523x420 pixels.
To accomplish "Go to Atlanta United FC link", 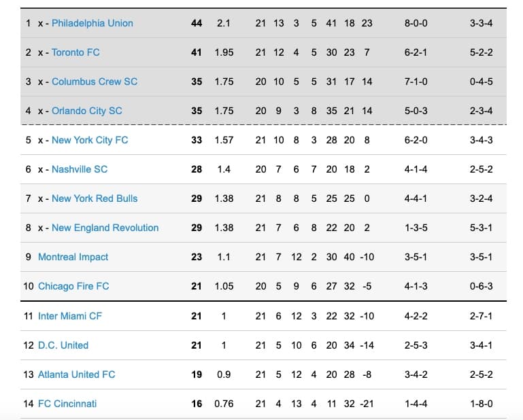I will pos(77,374).
